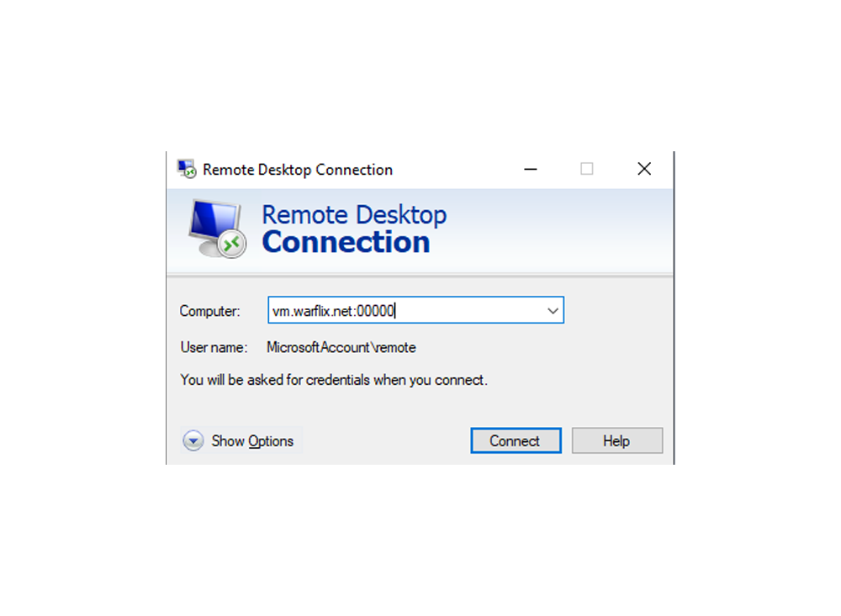Click the large blue monitor banner icon
Screen dimensions: 841x616
(x=216, y=229)
